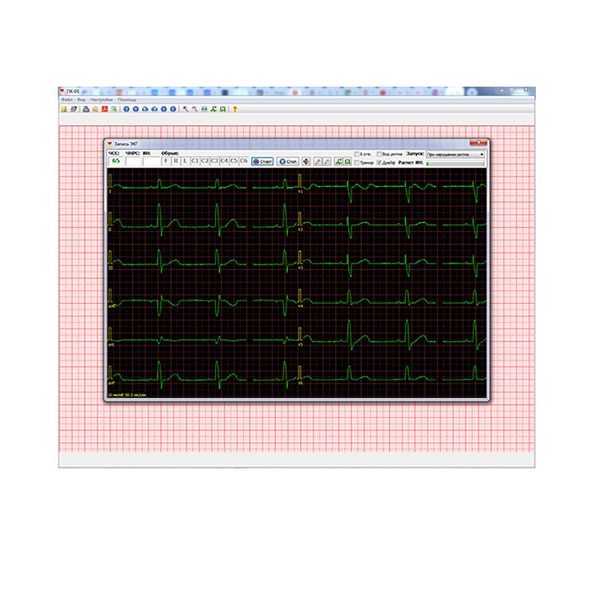The height and width of the screenshot is (600, 600).
Task: Click the green image export toolbar icon
Action: tap(114, 109)
